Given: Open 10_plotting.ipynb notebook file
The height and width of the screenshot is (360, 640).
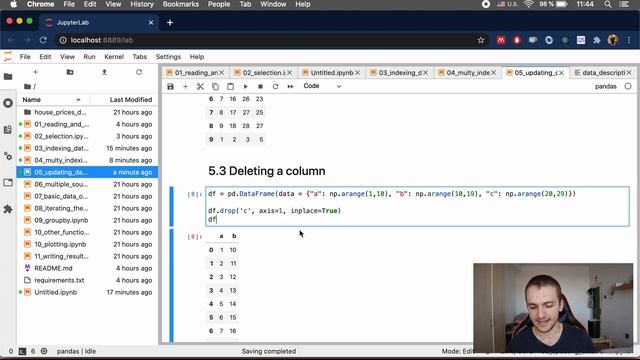Looking at the screenshot, I should point(87,244).
